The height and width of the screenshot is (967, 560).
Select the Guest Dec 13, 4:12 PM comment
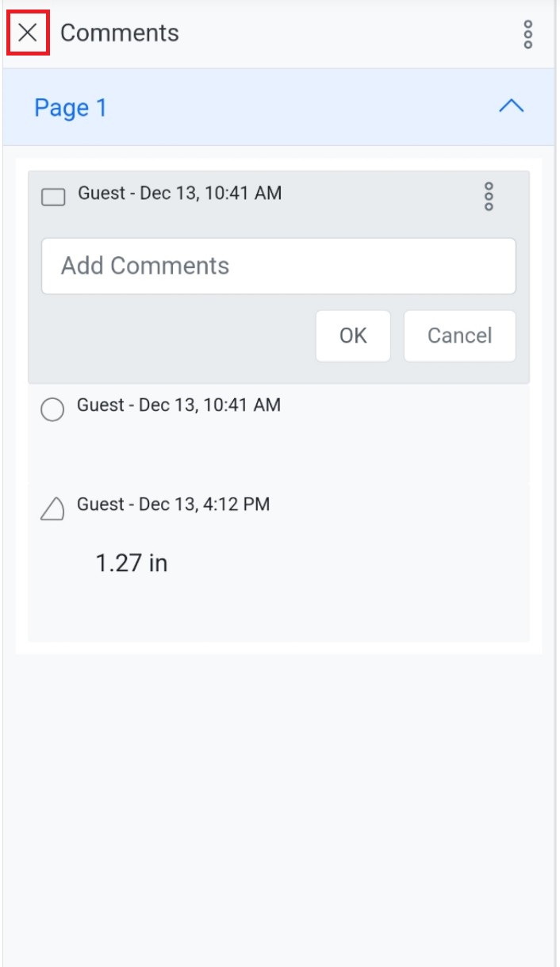[173, 505]
